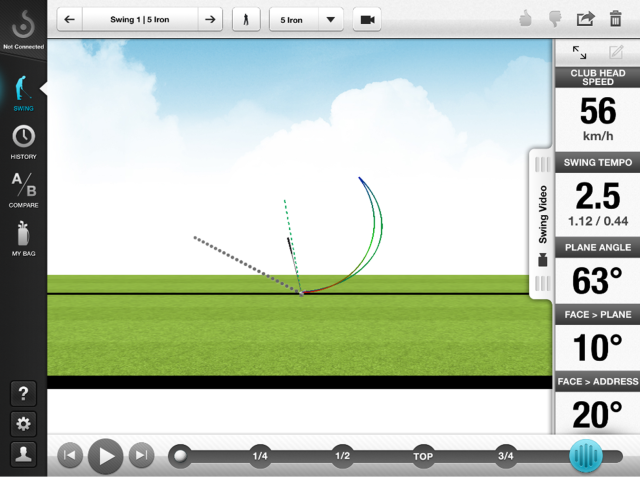Click the white ball timeline start knob
Viewport: 640px width, 477px height.
180,455
